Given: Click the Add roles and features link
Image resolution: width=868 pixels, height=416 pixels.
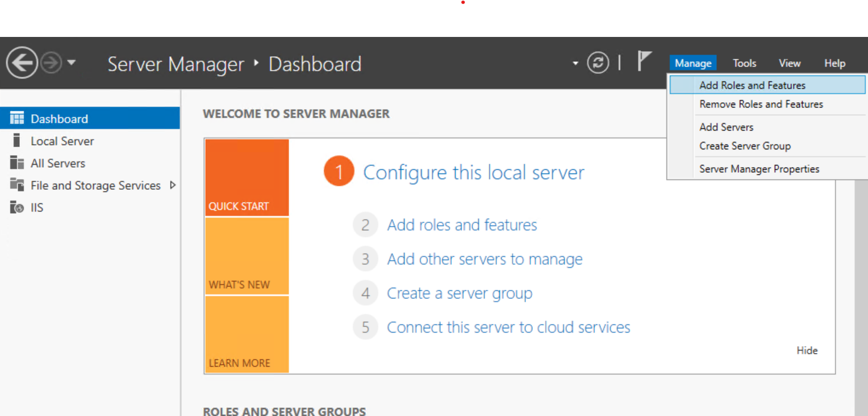Looking at the screenshot, I should 462,225.
